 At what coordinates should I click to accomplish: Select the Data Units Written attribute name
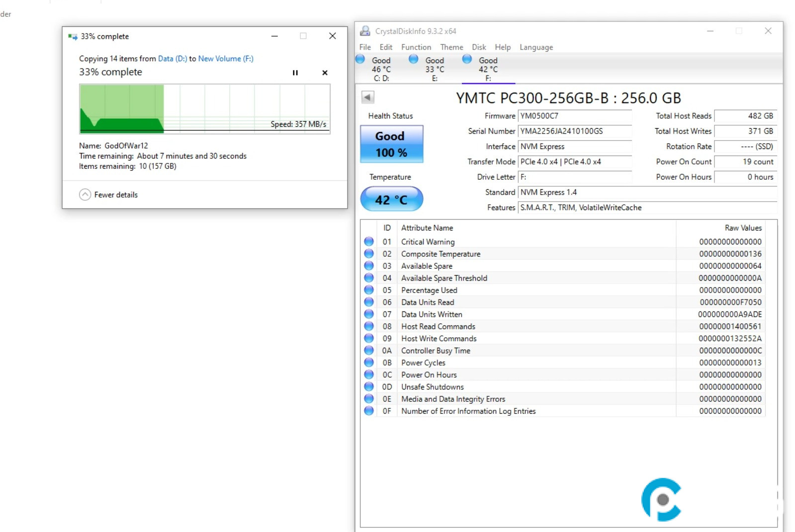(x=432, y=314)
